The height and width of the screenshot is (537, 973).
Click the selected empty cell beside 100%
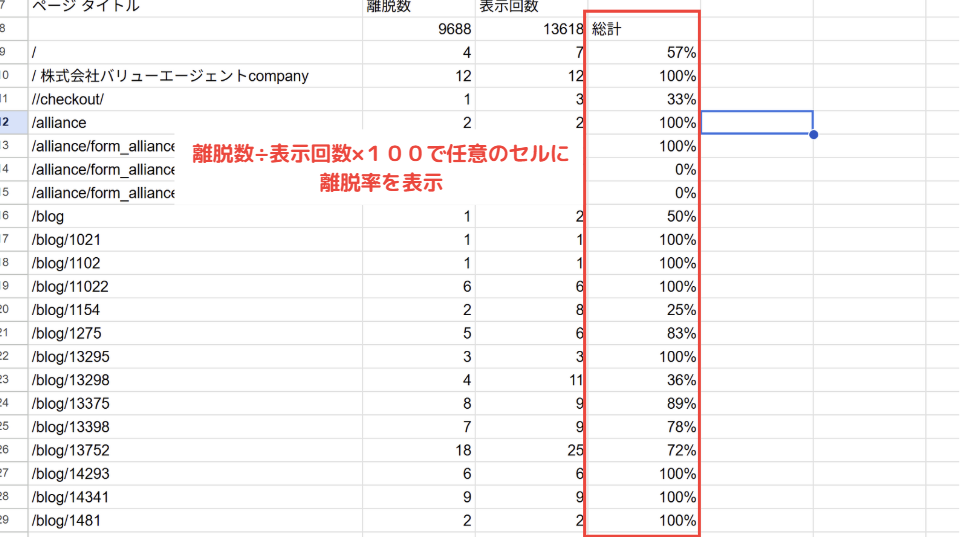coord(756,122)
